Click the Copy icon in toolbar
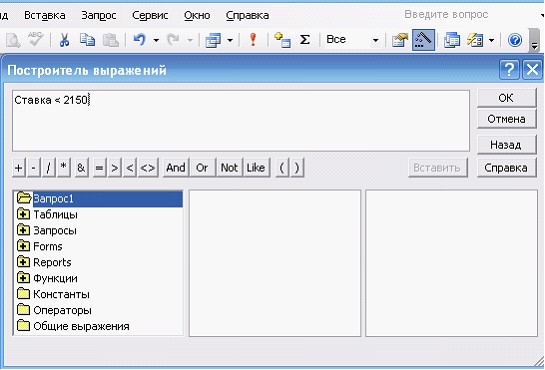This screenshot has width=545, height=370. (x=87, y=40)
